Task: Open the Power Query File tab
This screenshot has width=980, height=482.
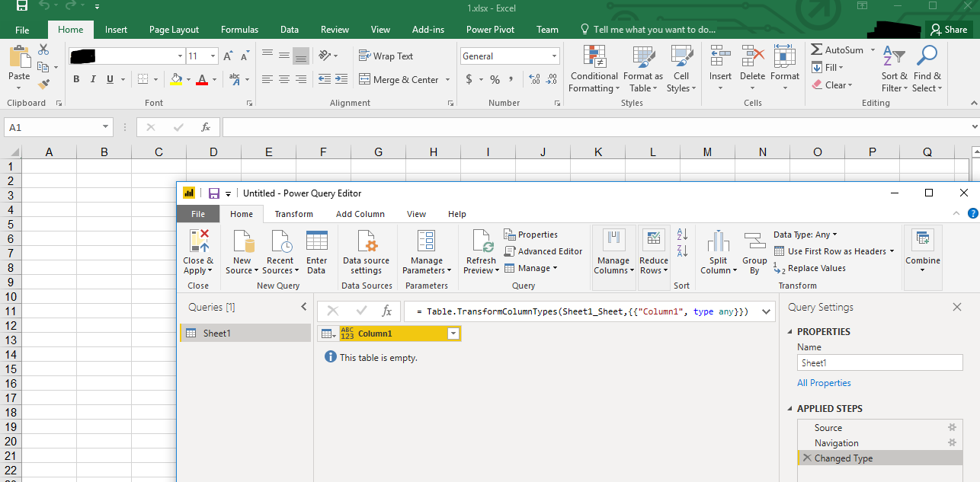Action: (198, 214)
